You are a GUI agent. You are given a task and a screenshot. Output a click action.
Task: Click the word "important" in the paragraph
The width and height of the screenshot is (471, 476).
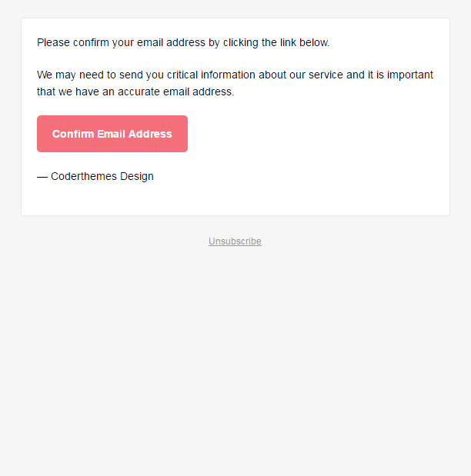click(410, 75)
